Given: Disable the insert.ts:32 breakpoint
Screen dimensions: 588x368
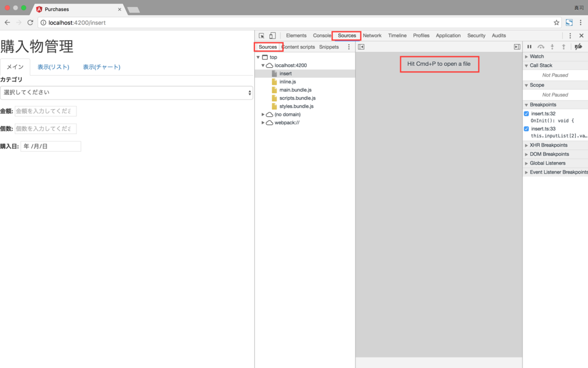Looking at the screenshot, I should (x=526, y=113).
